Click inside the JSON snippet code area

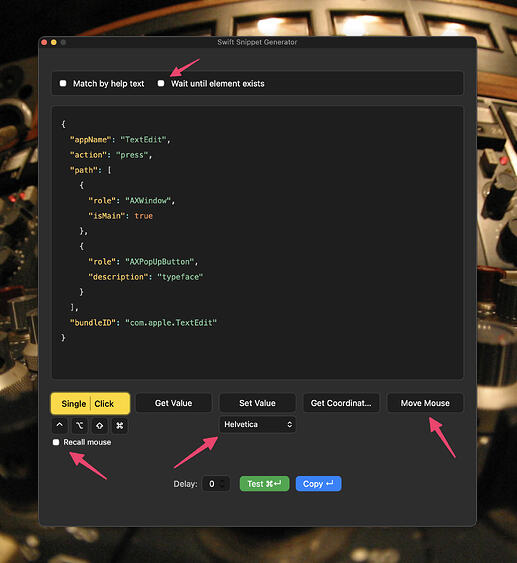point(257,242)
